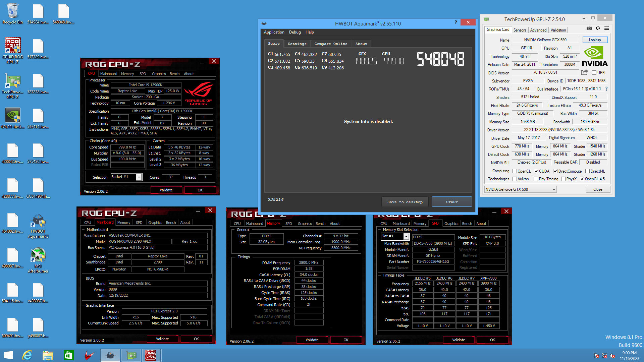Viewport: 644px width, 362px height.
Task: Open Bench tab in top CPU-Z window
Action: (174, 74)
